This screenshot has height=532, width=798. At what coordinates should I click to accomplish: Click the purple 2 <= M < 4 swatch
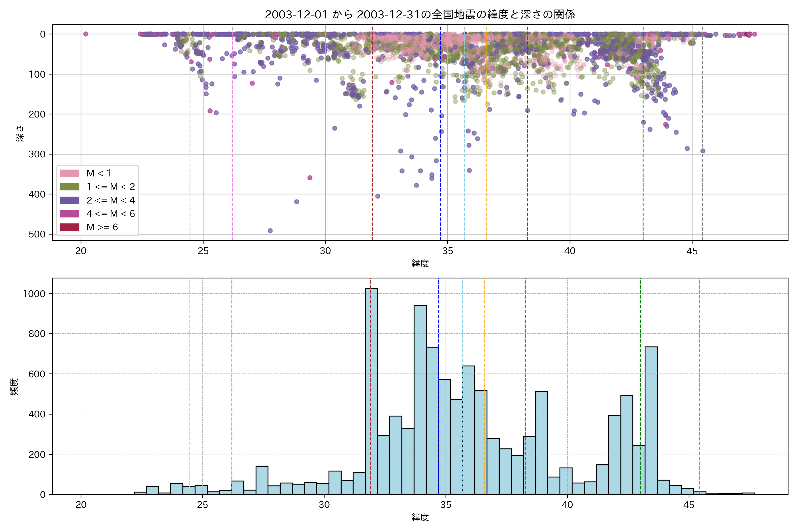pyautogui.click(x=70, y=201)
